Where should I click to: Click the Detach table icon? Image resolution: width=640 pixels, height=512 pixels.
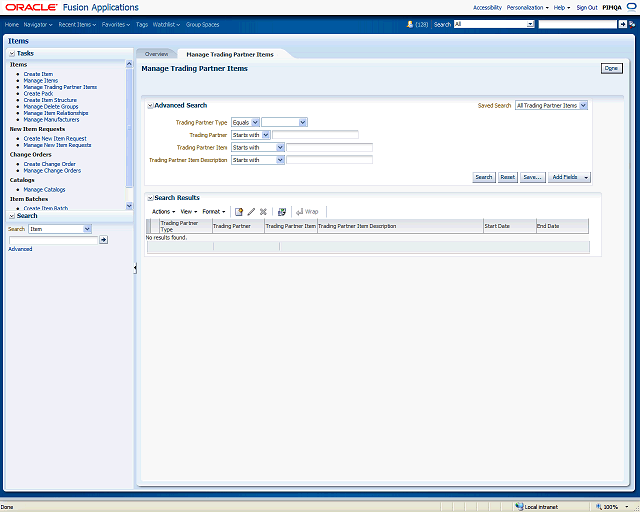(282, 212)
